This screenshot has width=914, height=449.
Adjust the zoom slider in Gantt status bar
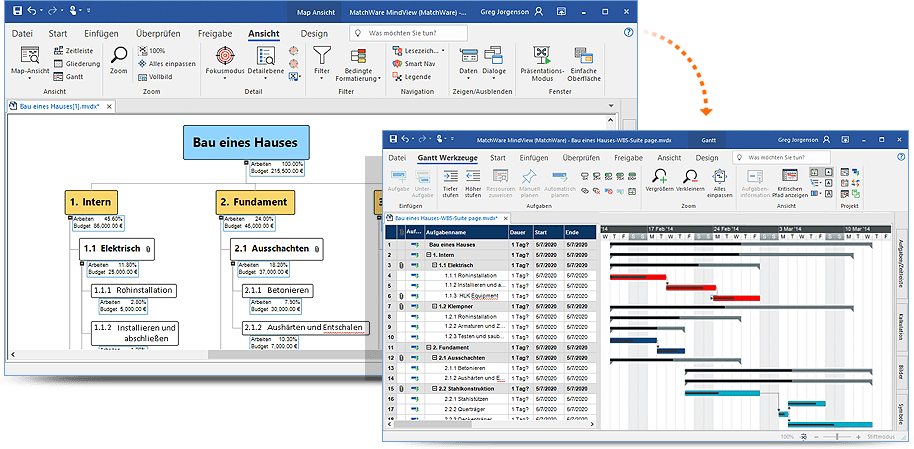click(x=837, y=436)
